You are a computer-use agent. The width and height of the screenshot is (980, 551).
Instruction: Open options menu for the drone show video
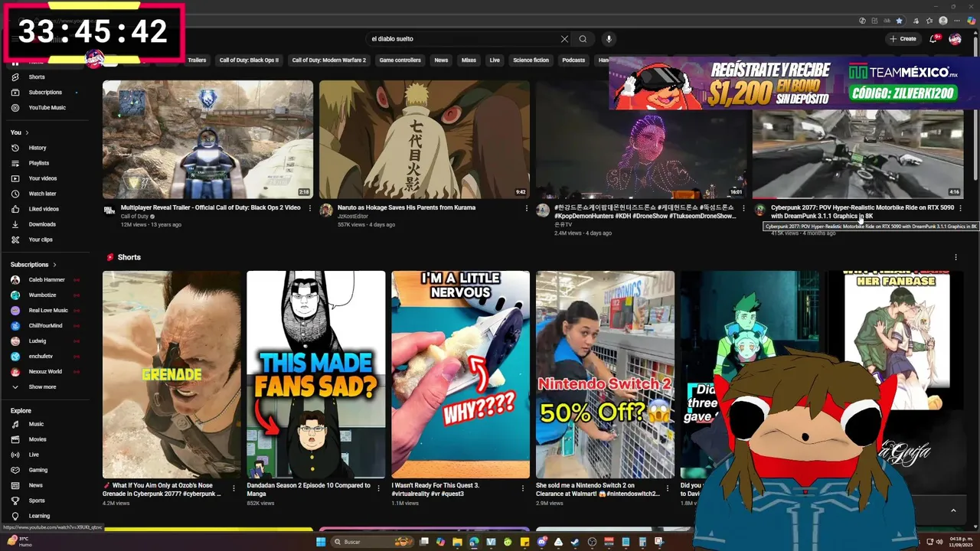tap(743, 208)
